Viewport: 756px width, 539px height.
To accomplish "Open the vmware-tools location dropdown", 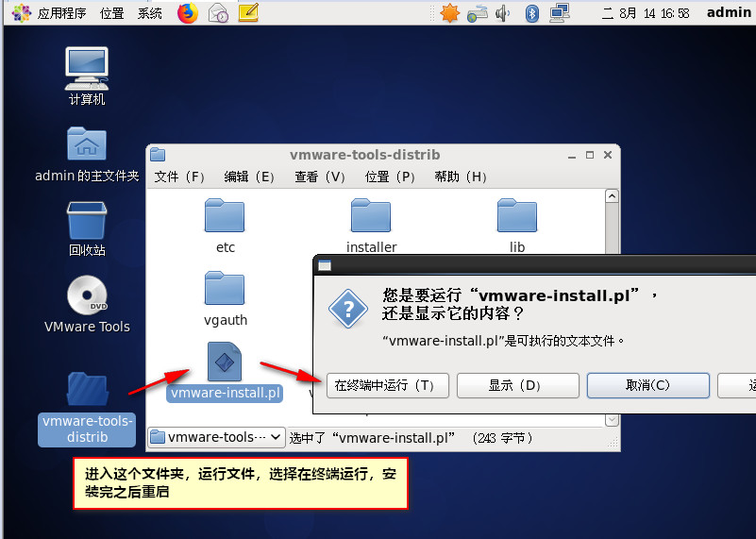I will click(x=216, y=437).
